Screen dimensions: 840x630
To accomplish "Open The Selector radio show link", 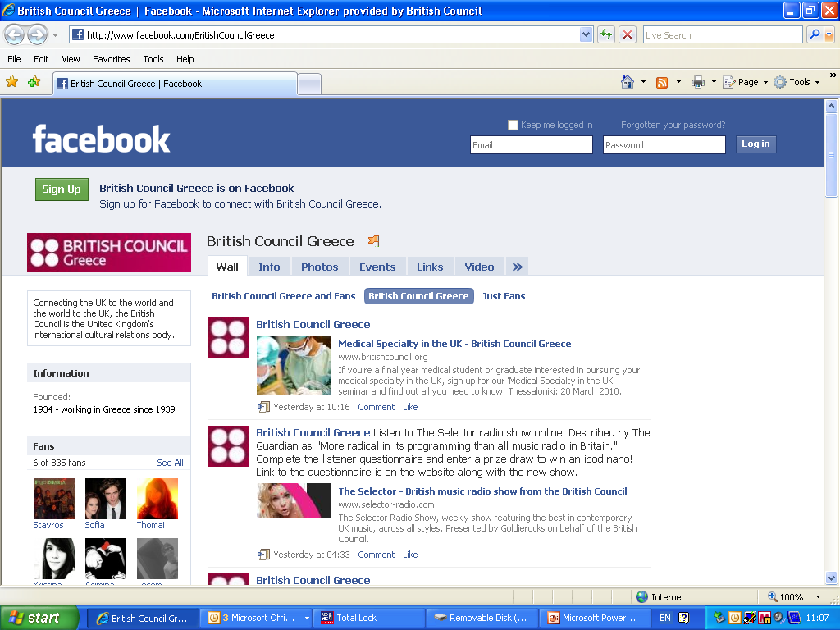I will pyautogui.click(x=482, y=491).
